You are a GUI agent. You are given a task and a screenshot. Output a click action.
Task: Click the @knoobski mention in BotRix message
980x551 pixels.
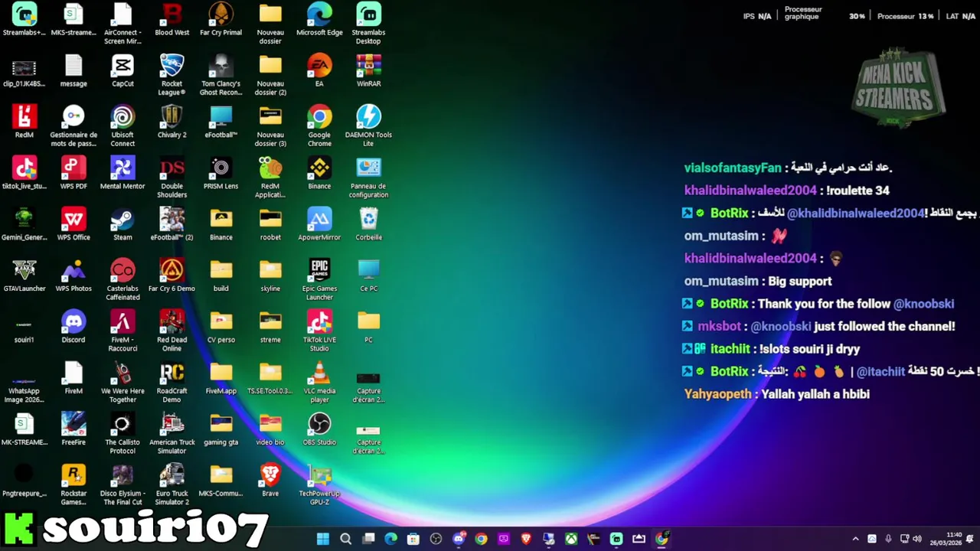click(923, 304)
